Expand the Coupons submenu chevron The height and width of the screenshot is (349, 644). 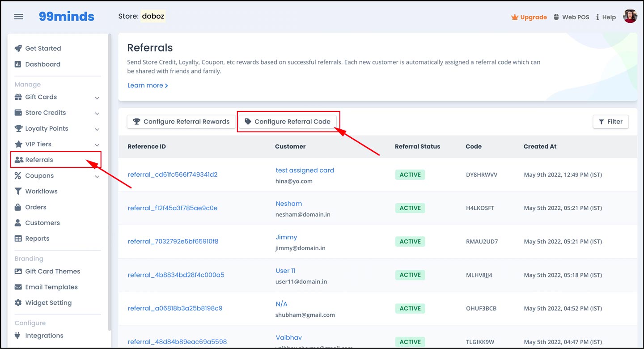point(97,176)
